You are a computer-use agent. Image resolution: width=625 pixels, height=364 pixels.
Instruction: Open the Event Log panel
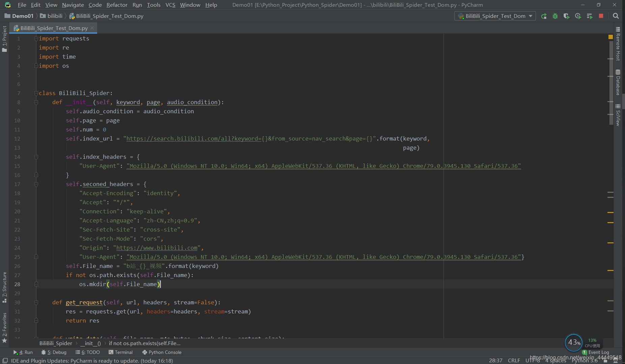(x=596, y=352)
